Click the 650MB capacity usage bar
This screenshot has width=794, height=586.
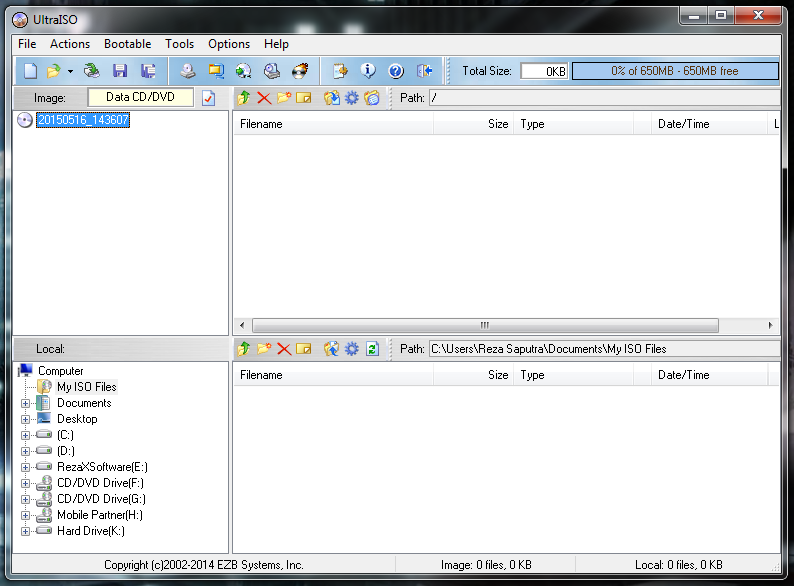tap(675, 71)
